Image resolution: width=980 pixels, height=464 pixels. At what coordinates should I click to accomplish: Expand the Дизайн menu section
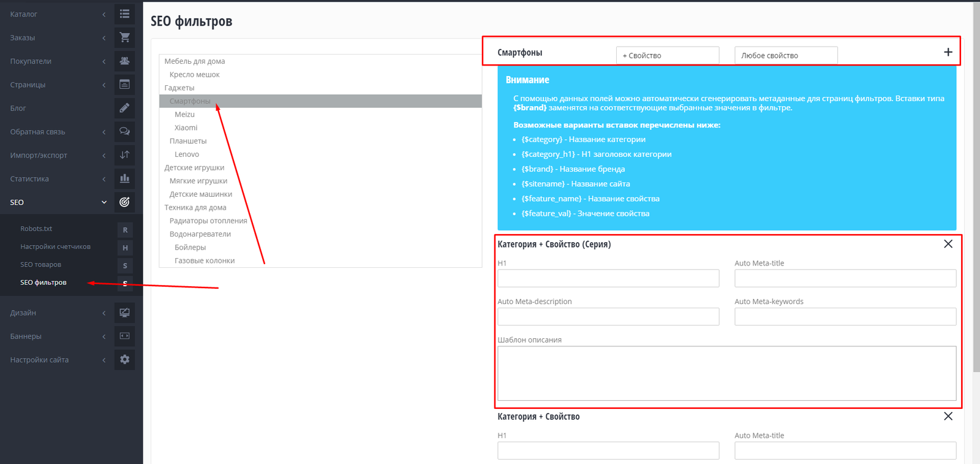click(104, 313)
